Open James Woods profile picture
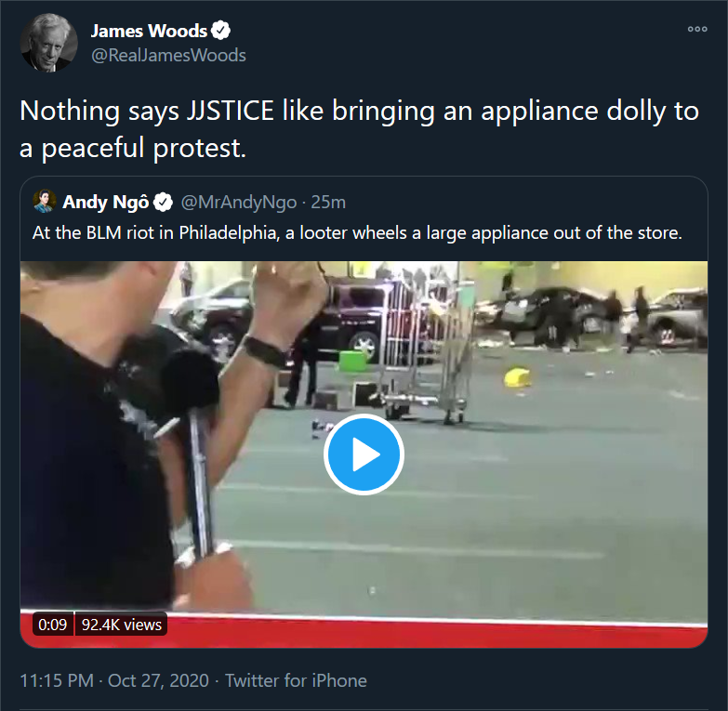This screenshot has height=711, width=728. pyautogui.click(x=48, y=43)
